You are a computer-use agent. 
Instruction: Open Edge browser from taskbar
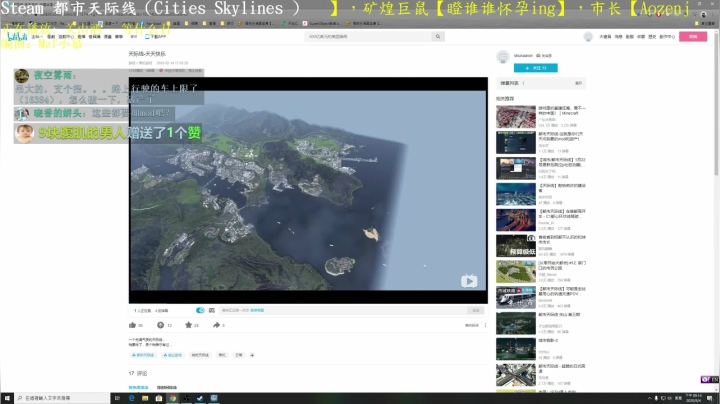tap(131, 398)
